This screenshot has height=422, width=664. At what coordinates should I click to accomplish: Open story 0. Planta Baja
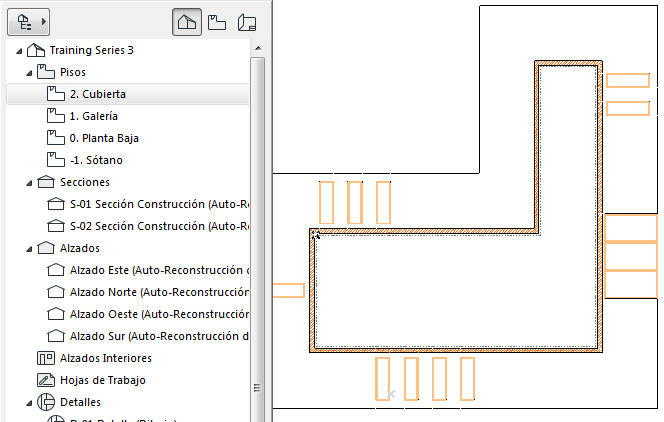104,138
